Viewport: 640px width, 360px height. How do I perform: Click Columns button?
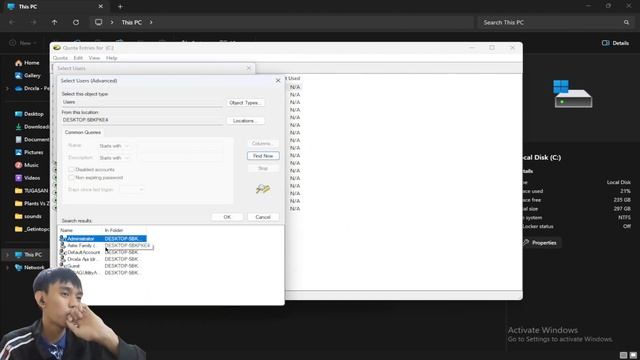(x=263, y=144)
